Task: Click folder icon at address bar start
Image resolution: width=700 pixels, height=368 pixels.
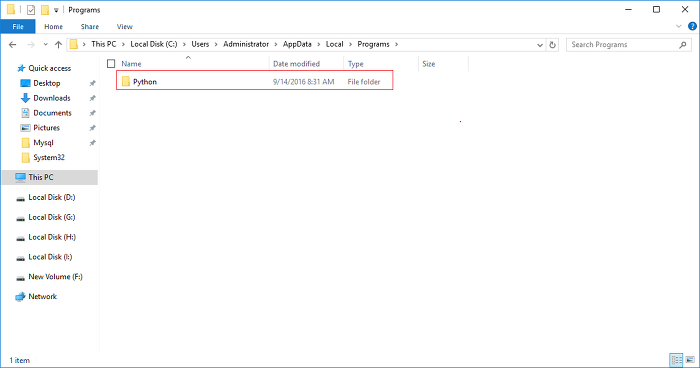Action: [x=74, y=44]
